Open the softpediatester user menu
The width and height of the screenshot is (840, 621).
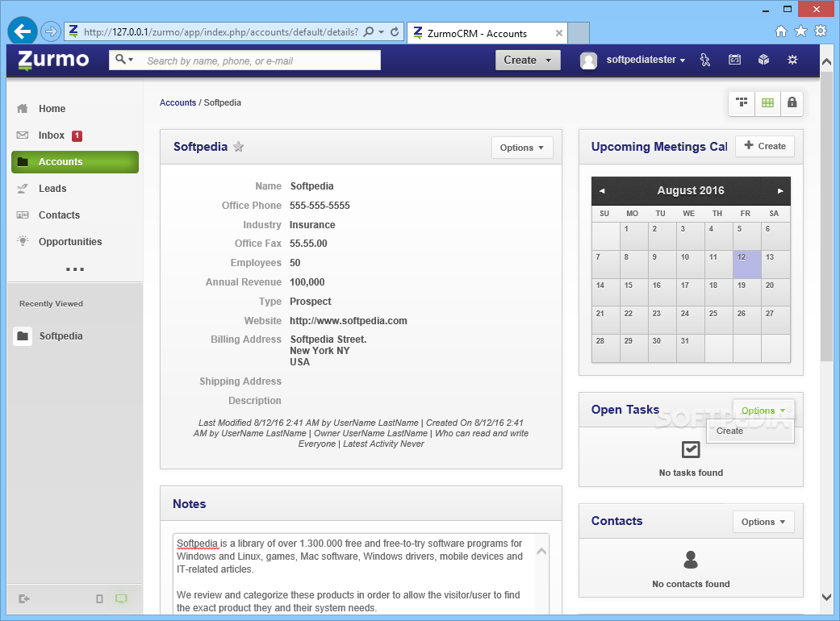(646, 60)
